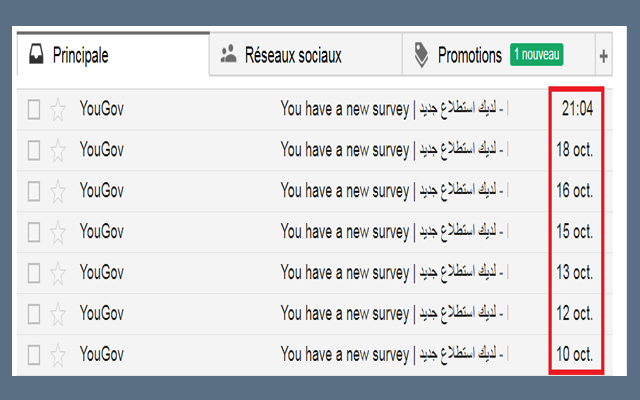Image resolution: width=640 pixels, height=400 pixels.
Task: Open the Réseaux sociaux tab
Action: coord(293,56)
